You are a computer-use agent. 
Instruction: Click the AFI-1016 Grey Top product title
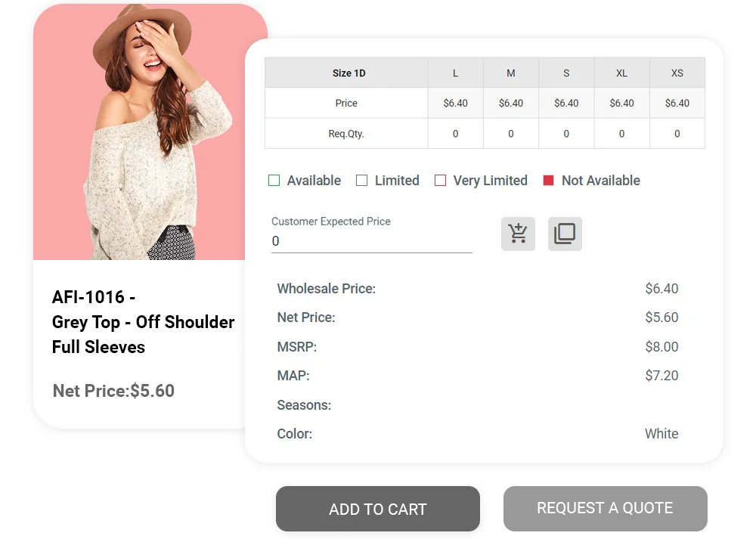pyautogui.click(x=143, y=322)
